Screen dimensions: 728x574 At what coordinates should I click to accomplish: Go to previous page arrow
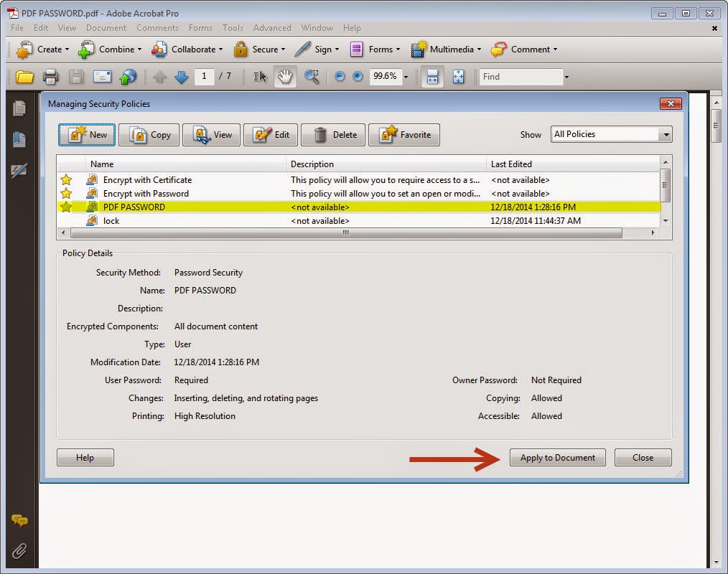tap(159, 77)
